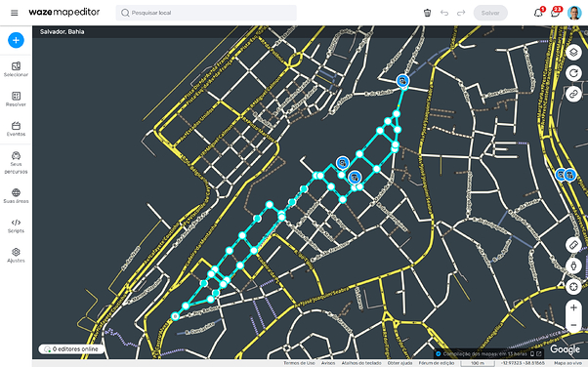Image resolution: width=588 pixels, height=367 pixels.
Task: Redo the last edit
Action: tap(461, 13)
